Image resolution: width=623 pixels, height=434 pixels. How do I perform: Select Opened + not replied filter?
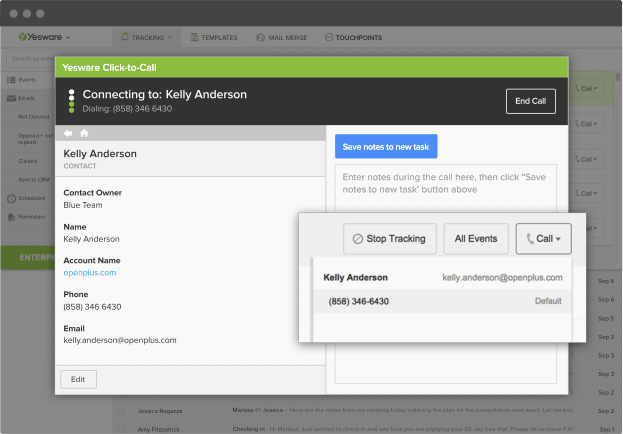(x=35, y=139)
